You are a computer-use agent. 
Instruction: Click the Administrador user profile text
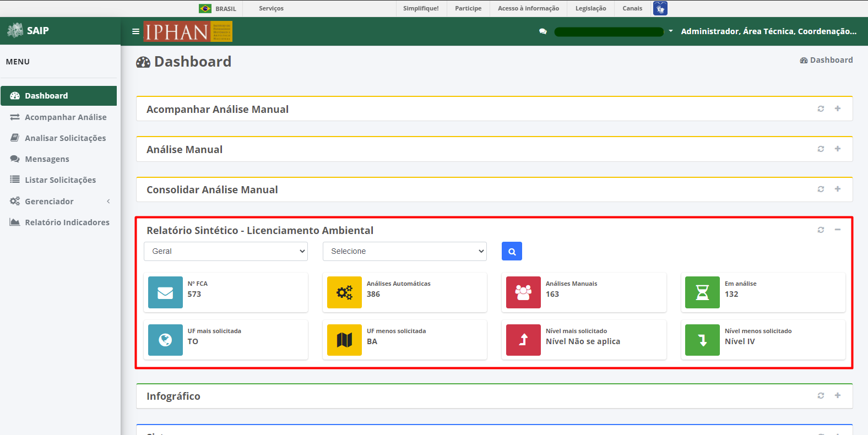tap(769, 31)
